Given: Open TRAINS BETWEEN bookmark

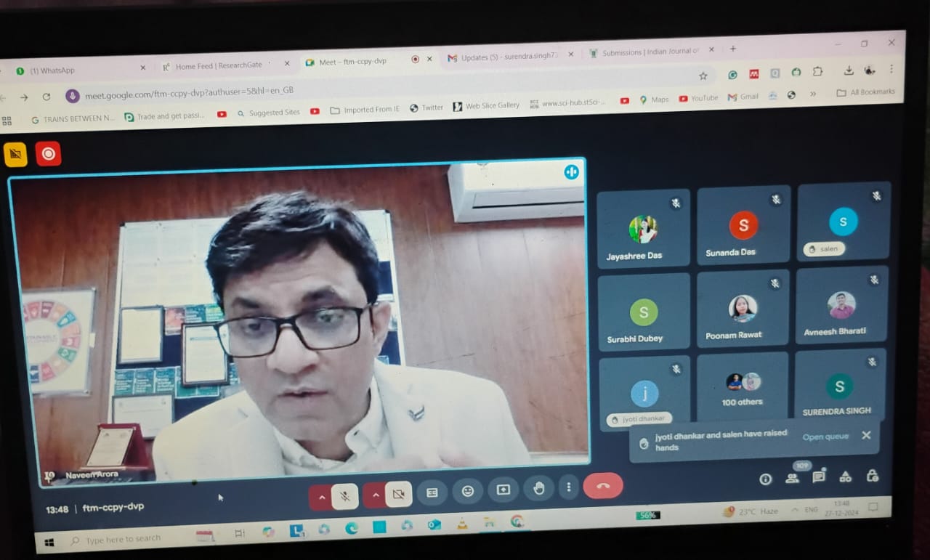Looking at the screenshot, I should click(73, 118).
